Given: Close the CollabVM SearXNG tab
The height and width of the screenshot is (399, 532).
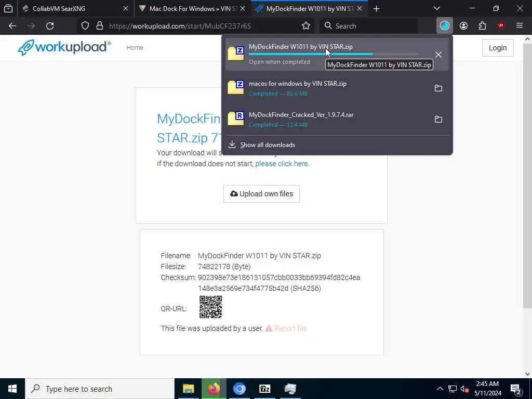Looking at the screenshot, I should [126, 8].
